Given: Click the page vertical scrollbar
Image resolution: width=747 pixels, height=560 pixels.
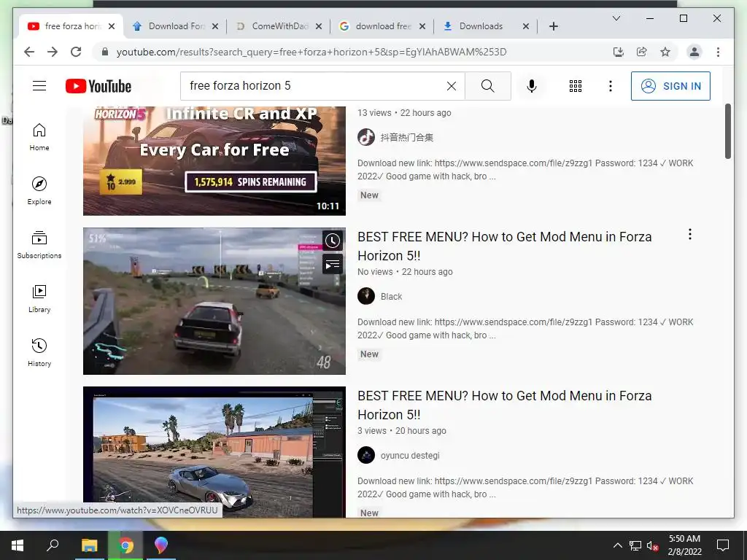Looking at the screenshot, I should pyautogui.click(x=727, y=131).
